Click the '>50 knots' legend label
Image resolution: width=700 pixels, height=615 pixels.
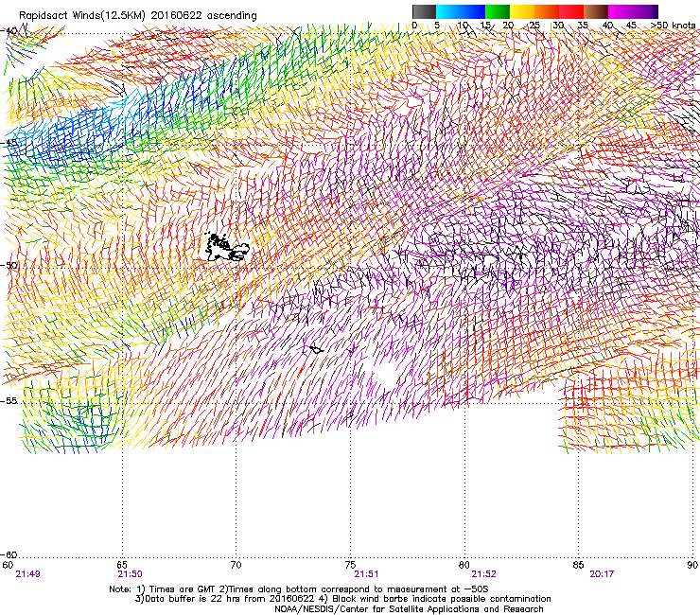point(673,26)
